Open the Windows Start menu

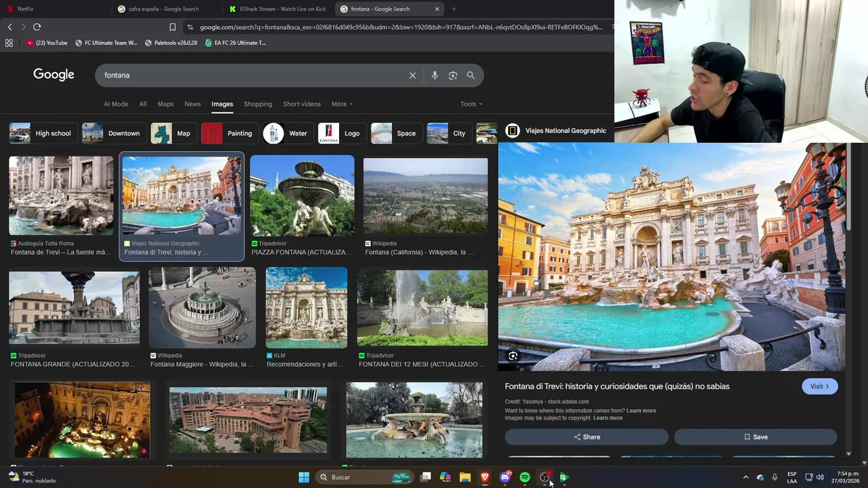(x=304, y=477)
